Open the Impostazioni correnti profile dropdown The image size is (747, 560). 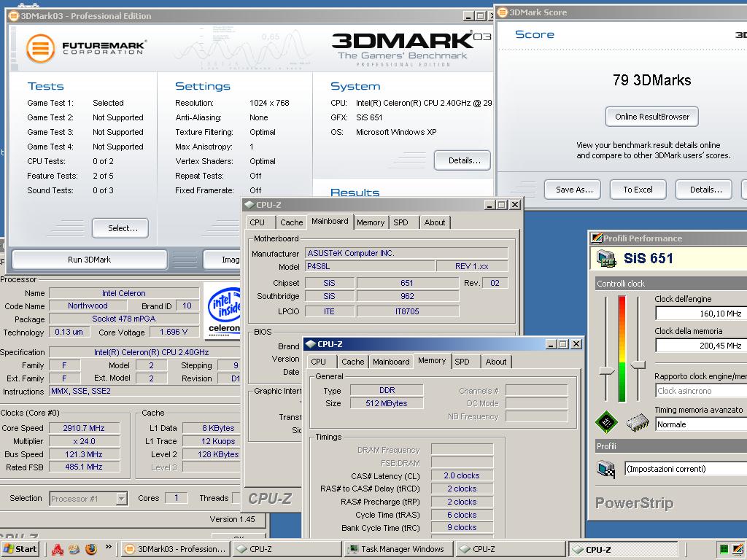pyautogui.click(x=686, y=469)
